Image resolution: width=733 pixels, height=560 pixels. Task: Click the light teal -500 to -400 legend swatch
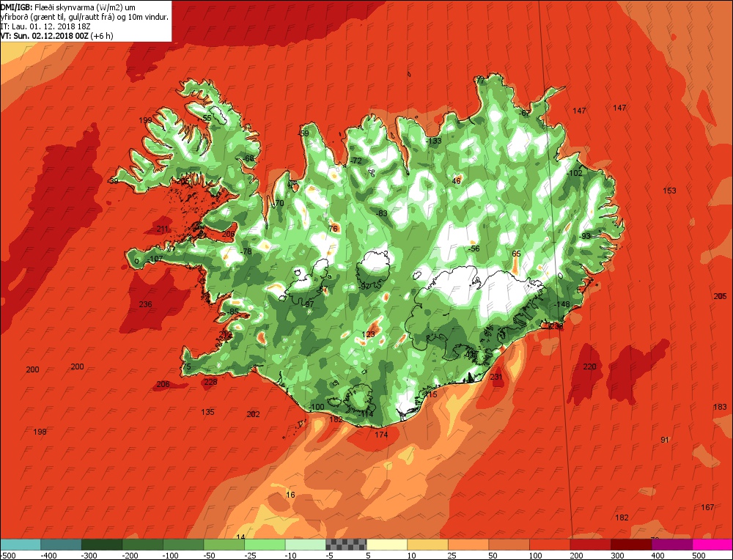tap(20, 545)
